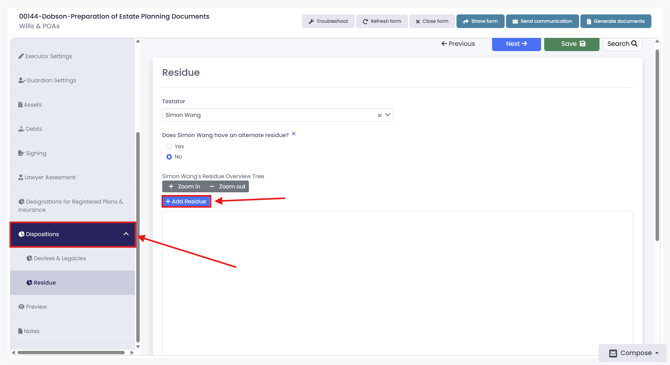Close the form
This screenshot has height=365, width=670.
[432, 21]
